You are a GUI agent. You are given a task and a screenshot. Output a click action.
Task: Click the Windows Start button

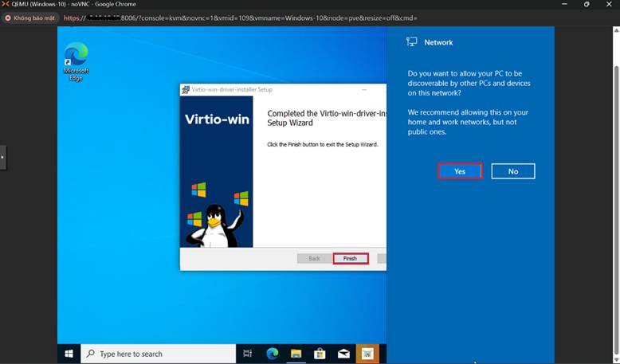(69, 354)
